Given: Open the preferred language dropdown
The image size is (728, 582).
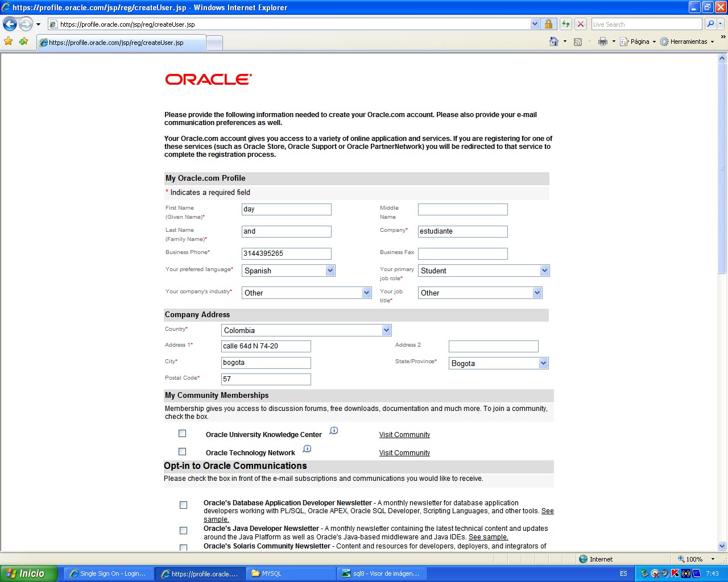Looking at the screenshot, I should click(288, 271).
